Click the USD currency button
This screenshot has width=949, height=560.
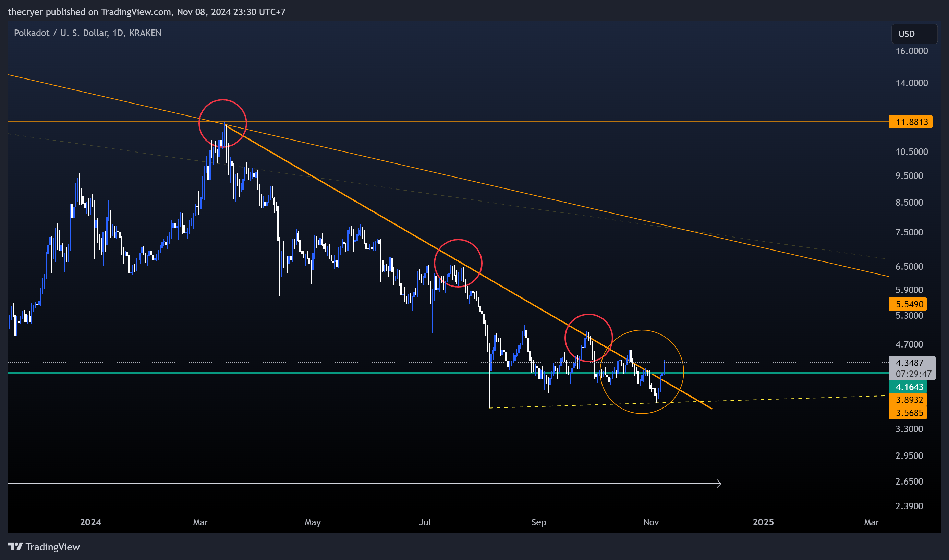coord(914,34)
